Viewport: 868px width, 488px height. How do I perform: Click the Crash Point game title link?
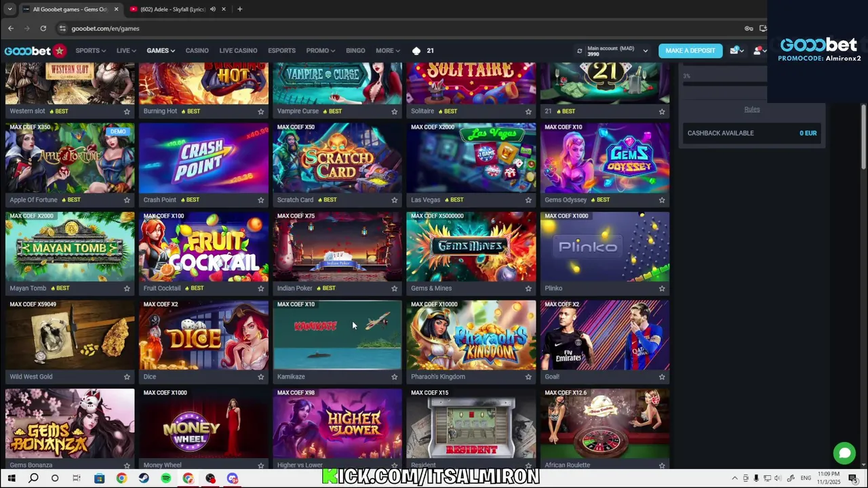[159, 200]
